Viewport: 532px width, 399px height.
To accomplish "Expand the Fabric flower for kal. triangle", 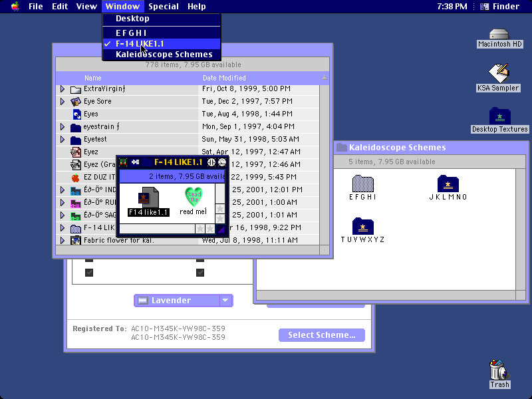I will point(63,240).
